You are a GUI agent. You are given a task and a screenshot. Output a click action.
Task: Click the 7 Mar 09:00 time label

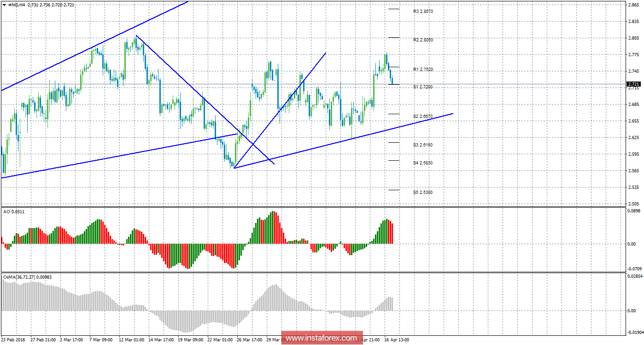click(100, 340)
